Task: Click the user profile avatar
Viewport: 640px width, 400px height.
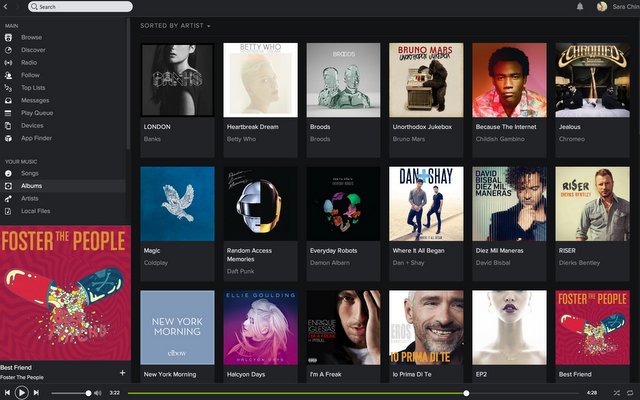Action: pos(602,7)
